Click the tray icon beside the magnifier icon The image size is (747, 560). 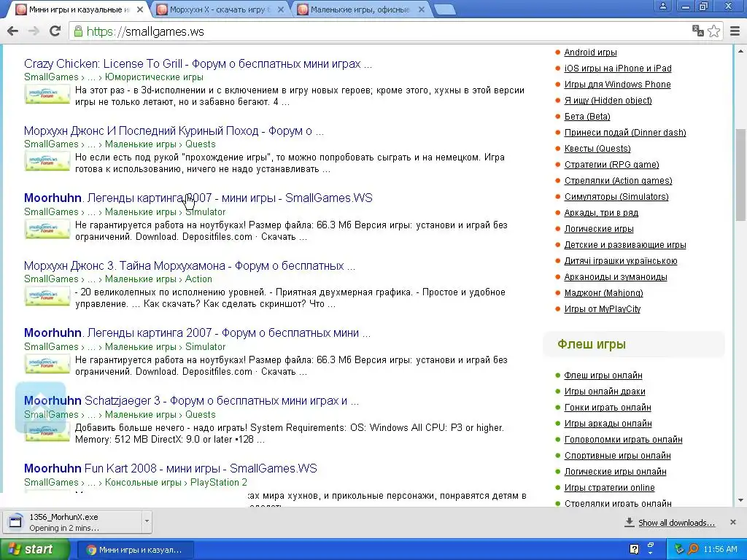point(679,549)
